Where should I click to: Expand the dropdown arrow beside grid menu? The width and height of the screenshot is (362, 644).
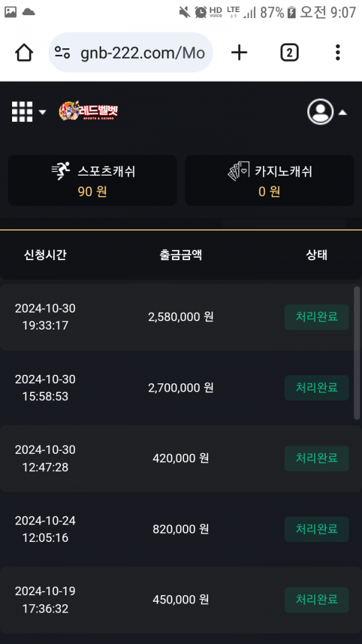42,112
